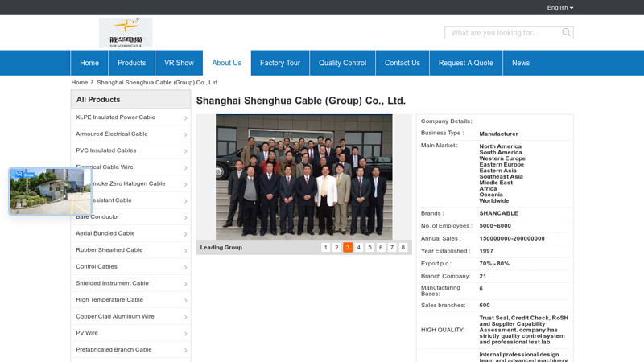Click the 1997 year established value
Image resolution: width=644 pixels, height=362 pixels.
pyautogui.click(x=486, y=251)
